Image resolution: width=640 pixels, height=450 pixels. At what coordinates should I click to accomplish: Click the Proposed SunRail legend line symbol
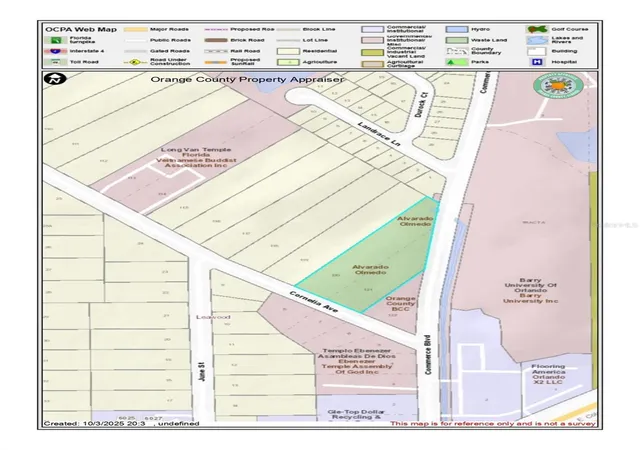point(216,62)
